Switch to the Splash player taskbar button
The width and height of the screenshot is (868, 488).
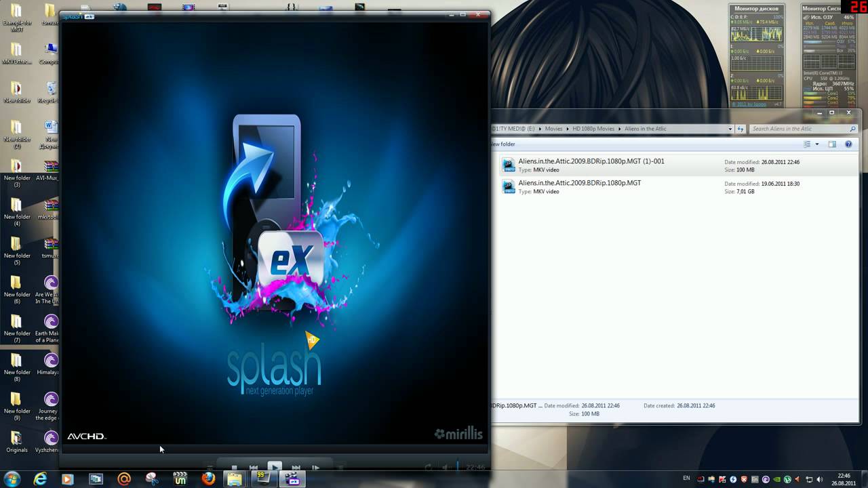(x=292, y=479)
